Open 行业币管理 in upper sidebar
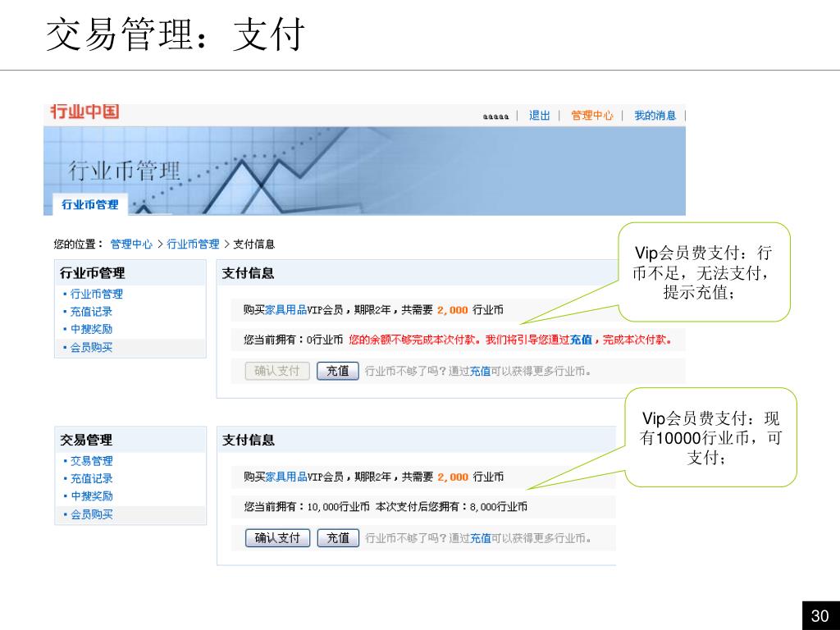Screen dimensions: 840x630 coord(97,294)
